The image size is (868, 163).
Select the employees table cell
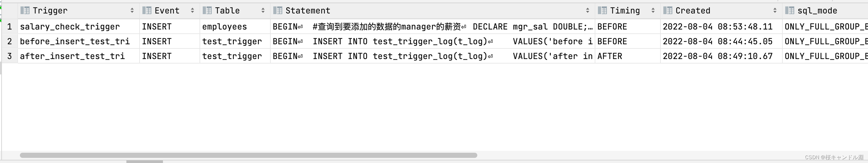[x=225, y=27]
